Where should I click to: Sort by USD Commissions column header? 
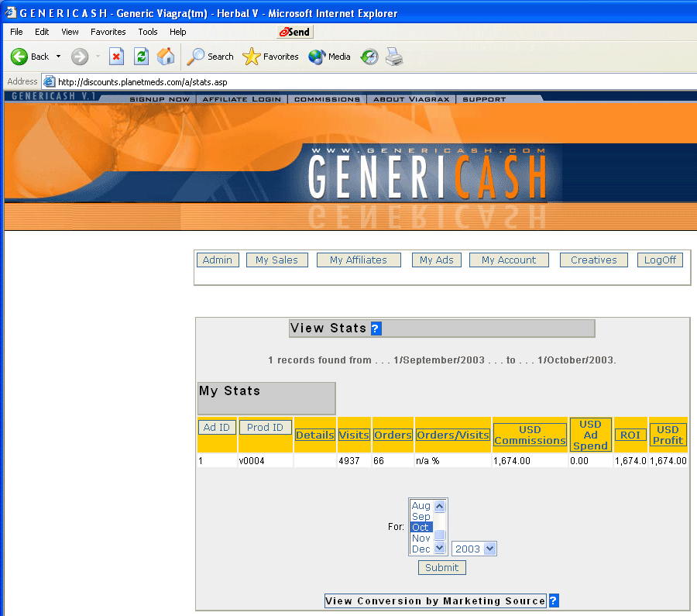[x=530, y=435]
